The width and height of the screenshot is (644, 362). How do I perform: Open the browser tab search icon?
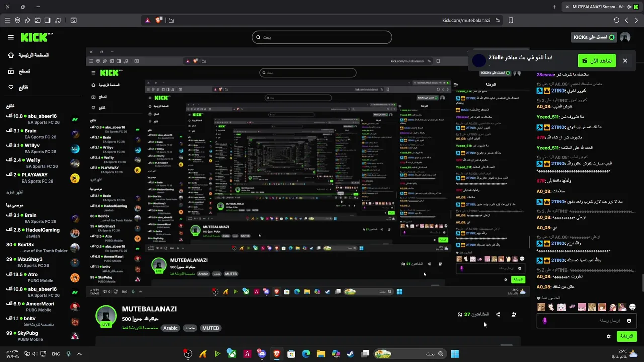click(73, 20)
